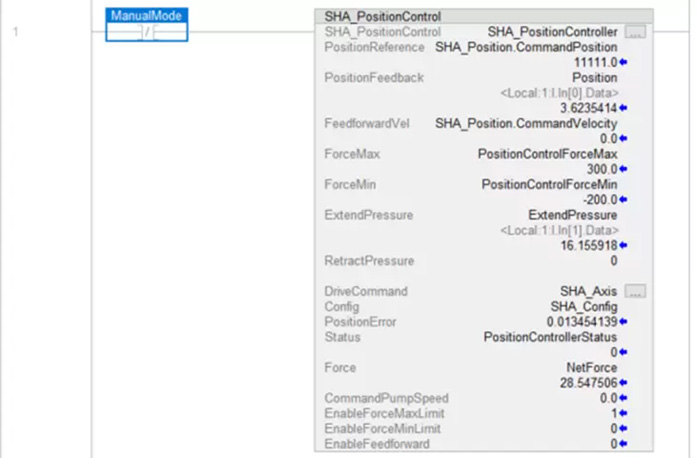The image size is (697, 458).
Task: Toggle EnableForceMaxLimit value 1
Action: tap(614, 413)
